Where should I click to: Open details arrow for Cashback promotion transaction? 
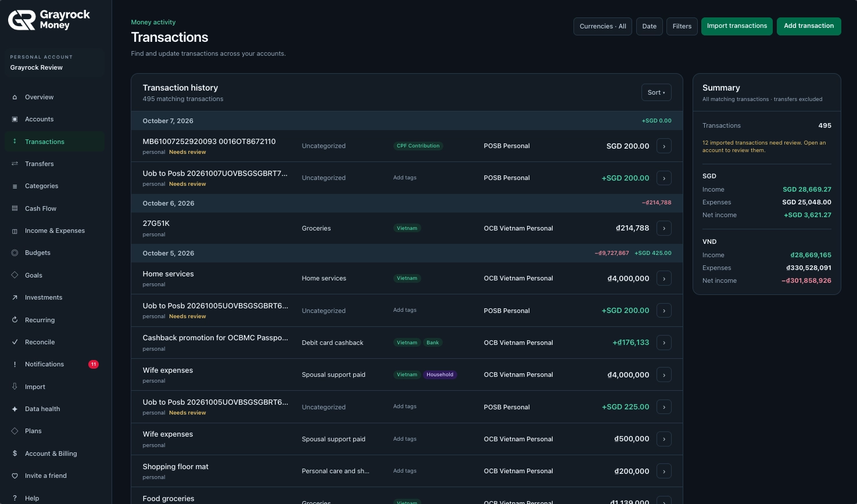[x=664, y=343]
